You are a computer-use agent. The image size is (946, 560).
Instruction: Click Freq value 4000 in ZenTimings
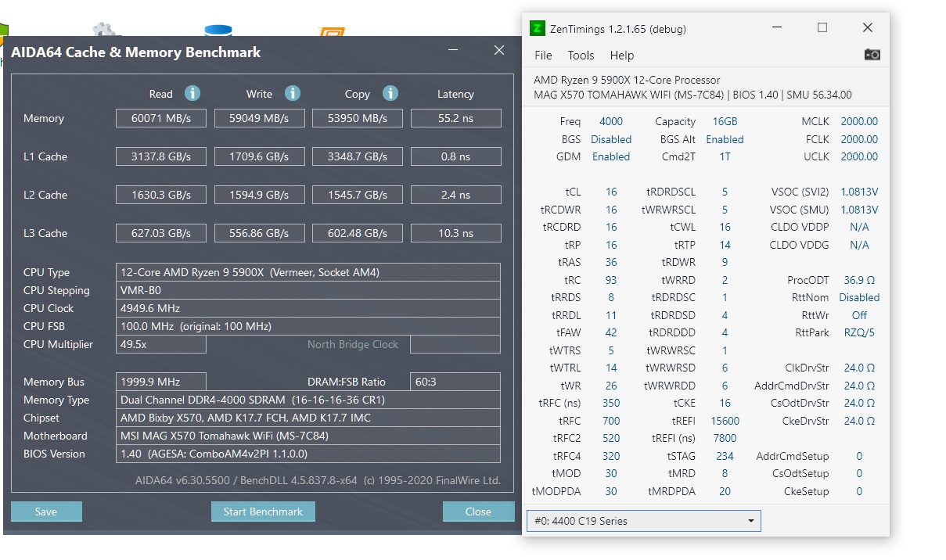tap(611, 121)
